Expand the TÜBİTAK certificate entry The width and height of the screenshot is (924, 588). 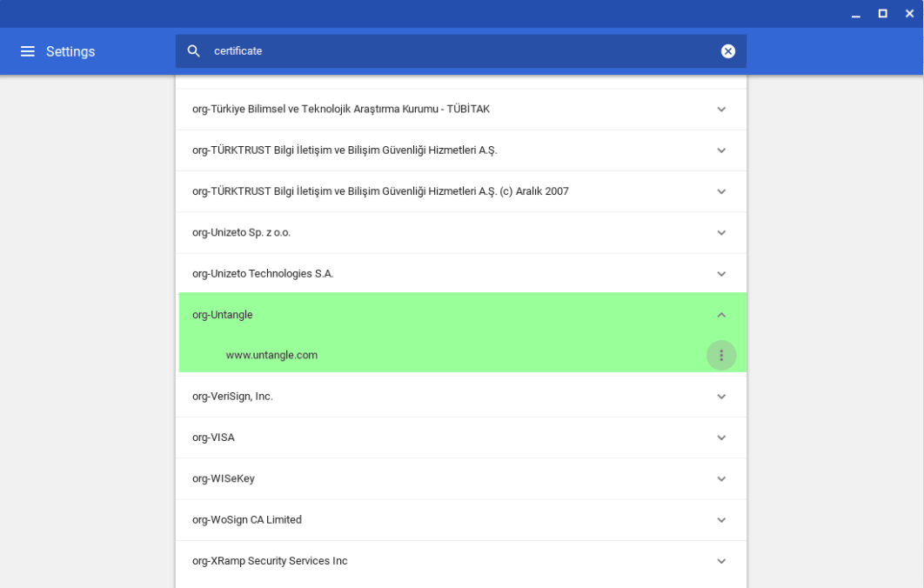point(720,109)
